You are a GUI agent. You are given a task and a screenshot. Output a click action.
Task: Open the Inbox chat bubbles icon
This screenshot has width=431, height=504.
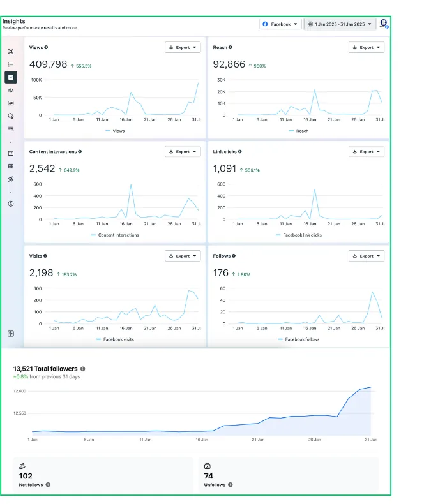(11, 116)
